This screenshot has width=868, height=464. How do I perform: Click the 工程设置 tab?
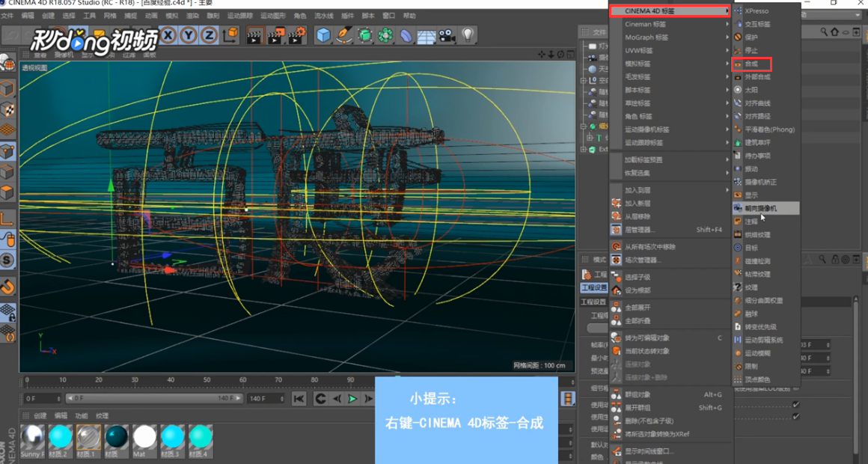click(594, 288)
